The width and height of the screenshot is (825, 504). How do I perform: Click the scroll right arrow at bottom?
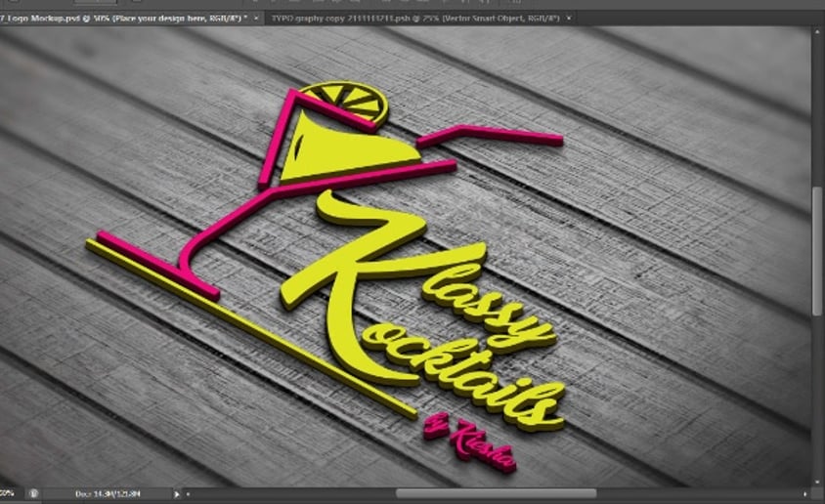[x=805, y=493]
